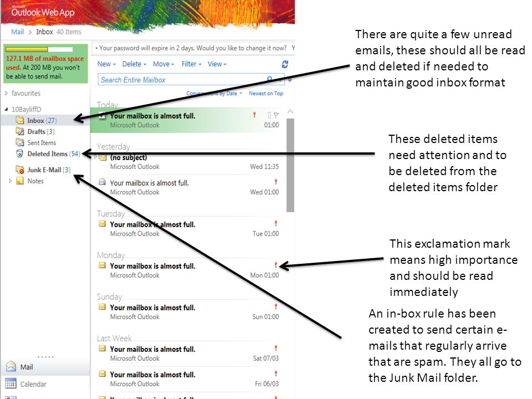Open the Sent Items folder icon
532x399 pixels.
(20, 142)
